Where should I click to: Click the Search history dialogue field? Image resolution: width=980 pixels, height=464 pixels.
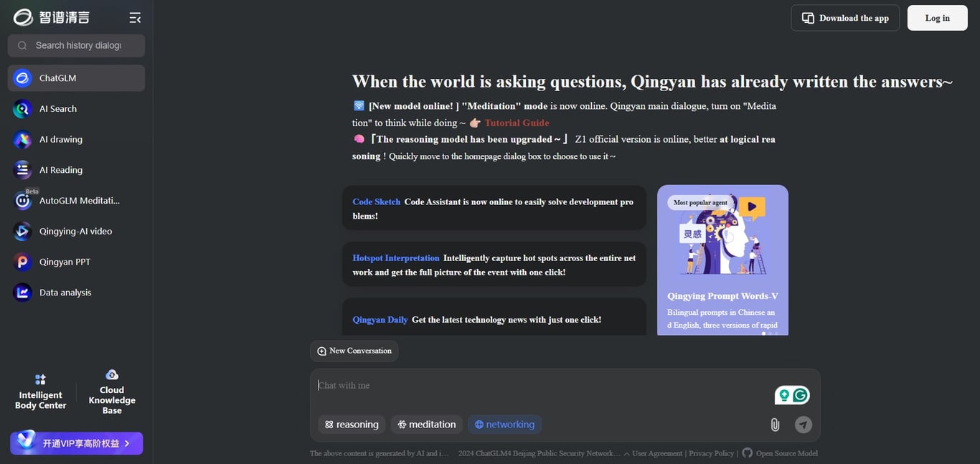point(76,45)
